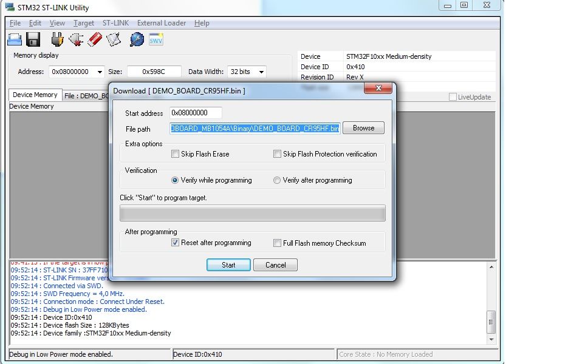Viewport: 588px width, 364px height.
Task: Click the Program verify toolbar icon
Action: point(114,39)
